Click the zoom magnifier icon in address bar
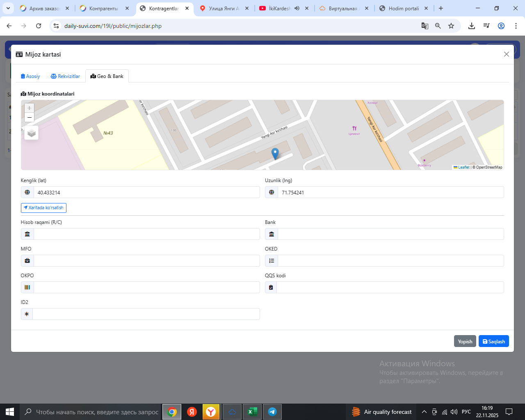Viewport: 525px width, 420px height. pyautogui.click(x=438, y=26)
